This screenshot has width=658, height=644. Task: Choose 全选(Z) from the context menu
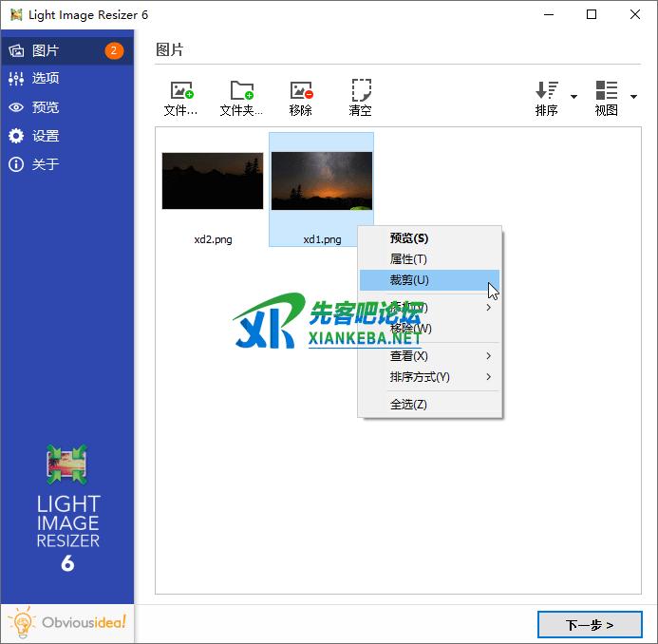point(408,405)
